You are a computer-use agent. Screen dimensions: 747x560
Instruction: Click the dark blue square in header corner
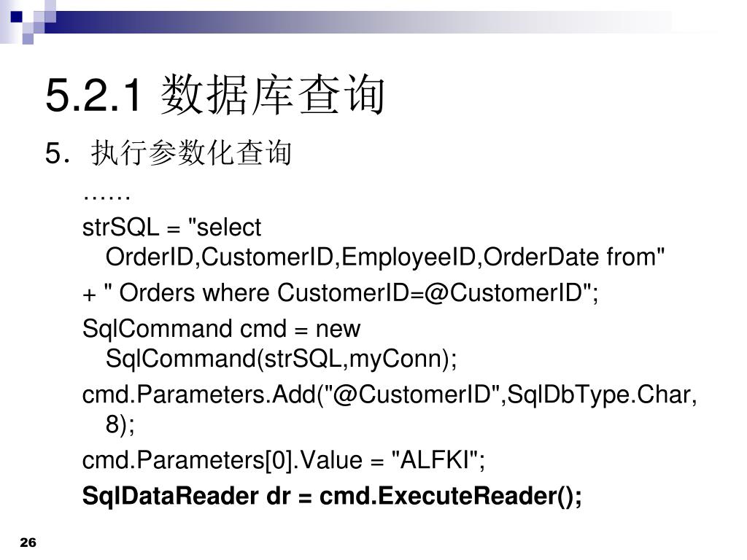pyautogui.click(x=16, y=17)
